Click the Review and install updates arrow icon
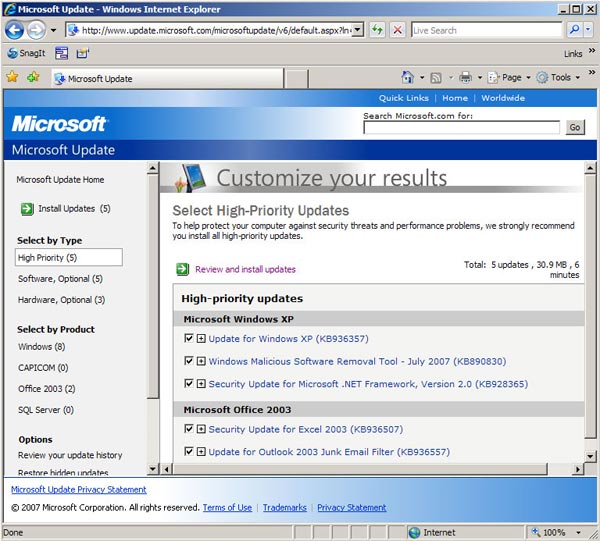 coord(183,269)
